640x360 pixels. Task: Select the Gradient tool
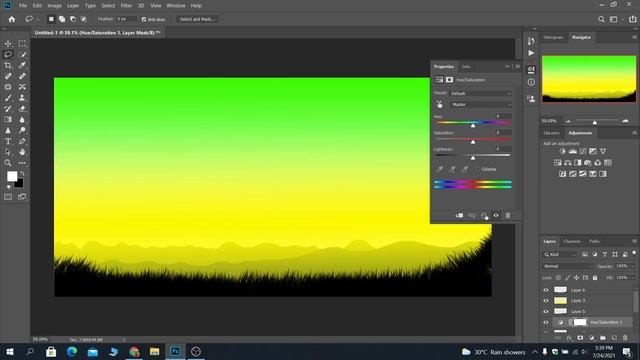pos(8,120)
